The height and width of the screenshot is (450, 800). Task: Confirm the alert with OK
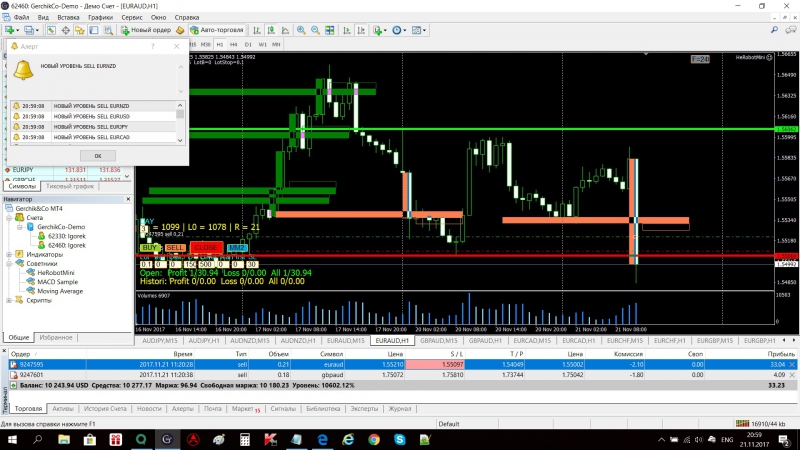pos(98,156)
